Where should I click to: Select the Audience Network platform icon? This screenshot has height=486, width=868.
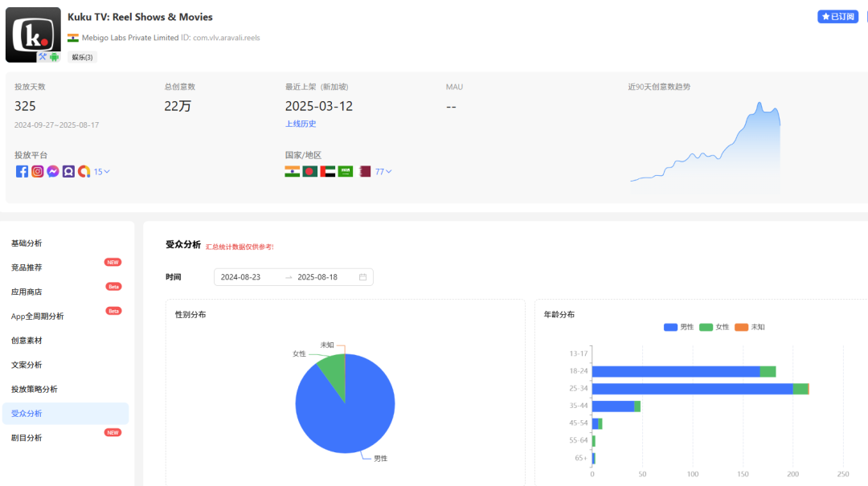click(68, 172)
